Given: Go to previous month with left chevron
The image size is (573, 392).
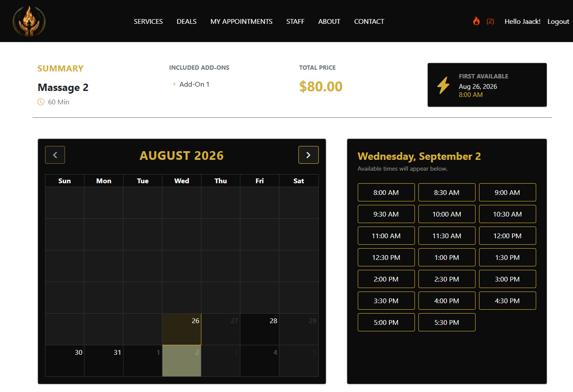Looking at the screenshot, I should [55, 155].
